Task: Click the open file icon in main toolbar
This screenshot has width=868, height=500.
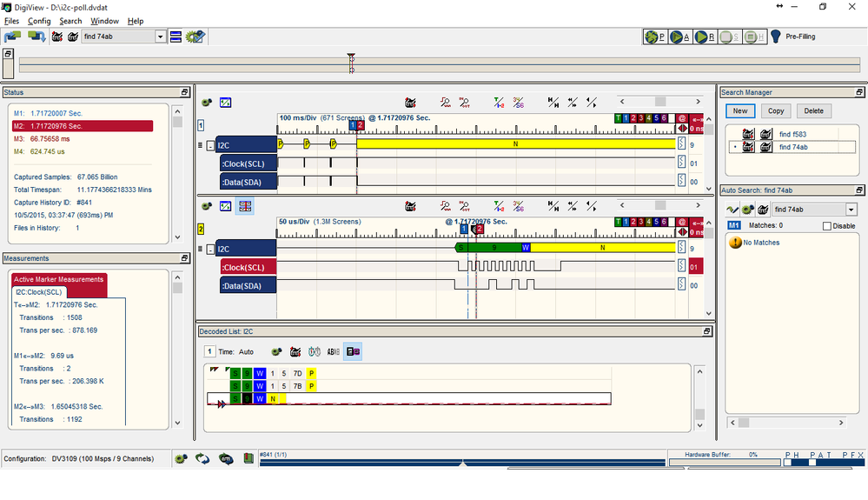Action: 12,37
